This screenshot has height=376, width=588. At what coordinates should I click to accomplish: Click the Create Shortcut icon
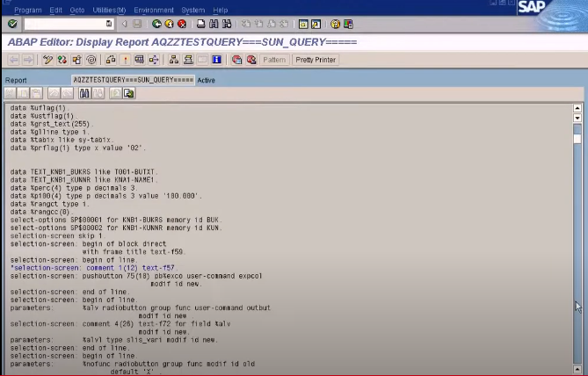(x=316, y=24)
